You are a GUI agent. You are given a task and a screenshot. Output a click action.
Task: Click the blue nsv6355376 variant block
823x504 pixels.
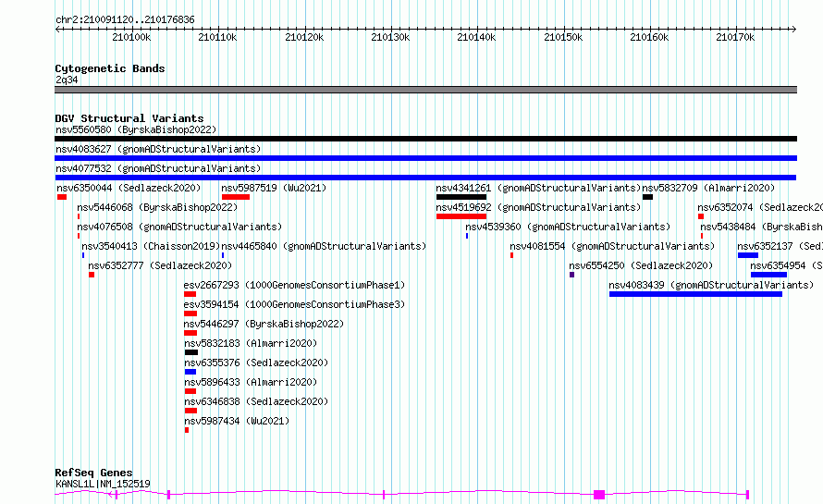coord(190,372)
